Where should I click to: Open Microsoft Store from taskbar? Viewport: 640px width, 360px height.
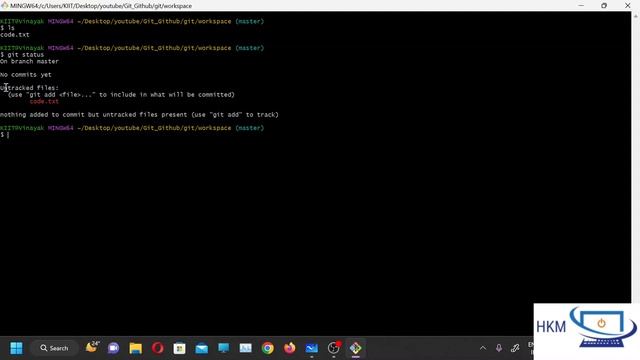(180, 348)
